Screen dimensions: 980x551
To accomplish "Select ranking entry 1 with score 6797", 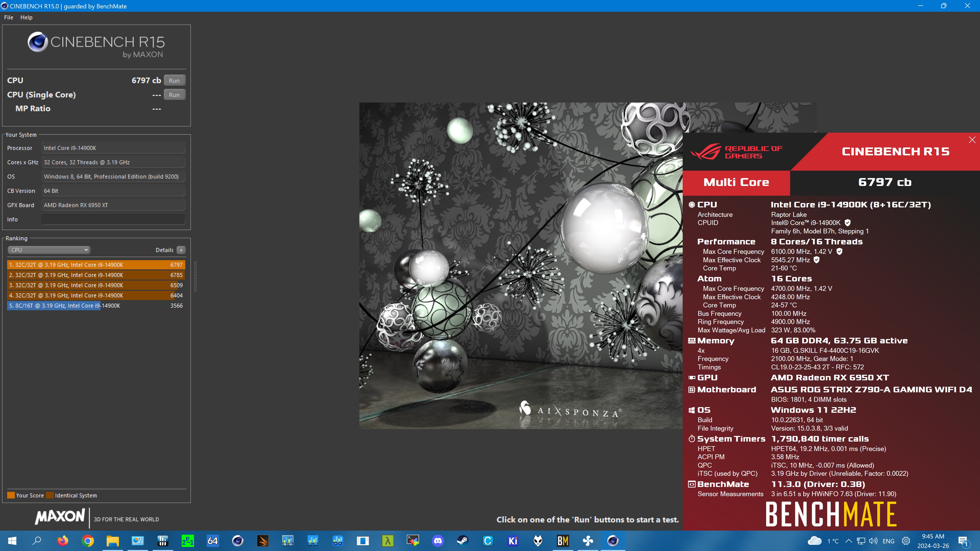I will tap(96, 265).
